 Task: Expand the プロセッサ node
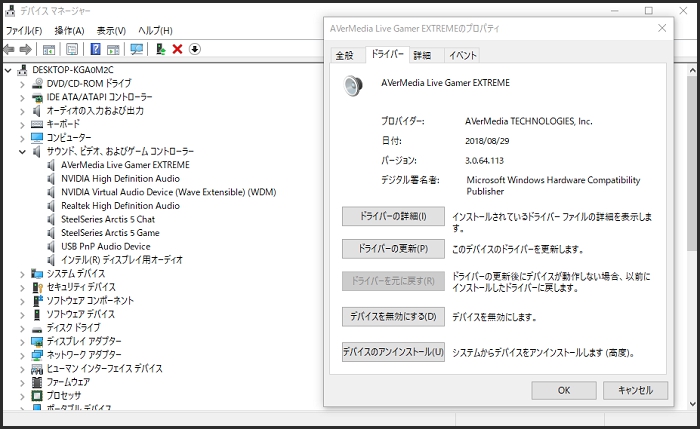click(x=22, y=396)
